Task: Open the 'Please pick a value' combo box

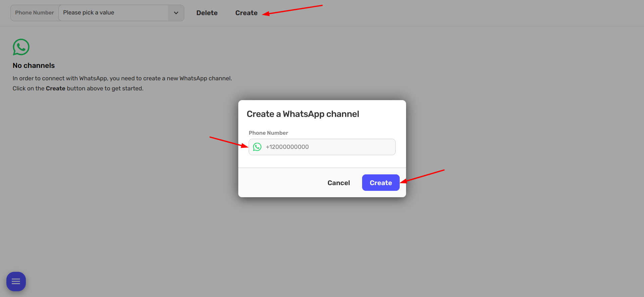Action: (x=121, y=13)
